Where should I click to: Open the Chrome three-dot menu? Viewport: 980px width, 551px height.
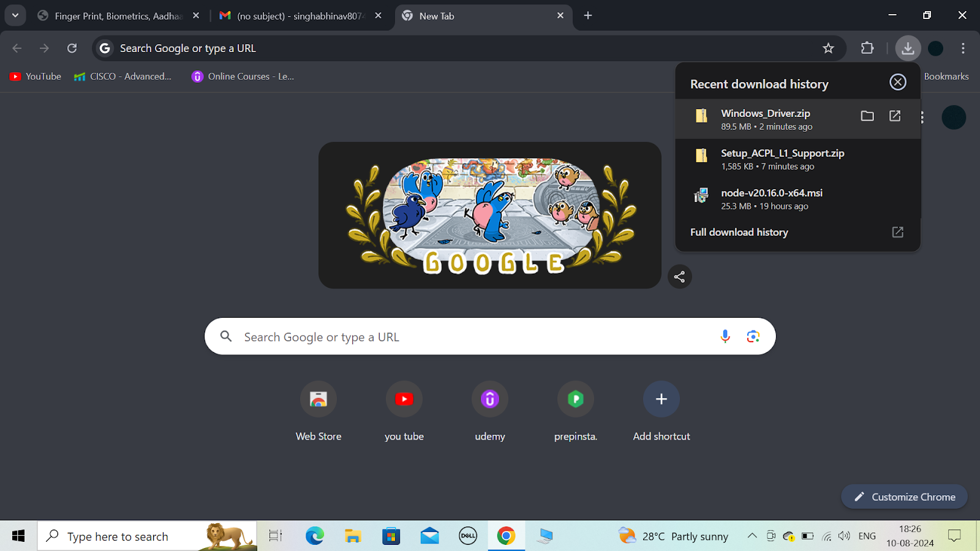(x=963, y=48)
